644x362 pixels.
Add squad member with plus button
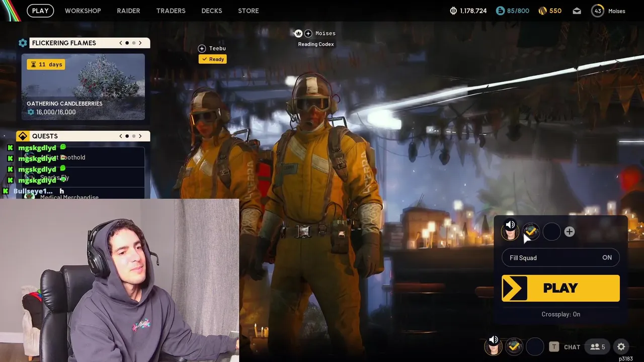pos(569,231)
